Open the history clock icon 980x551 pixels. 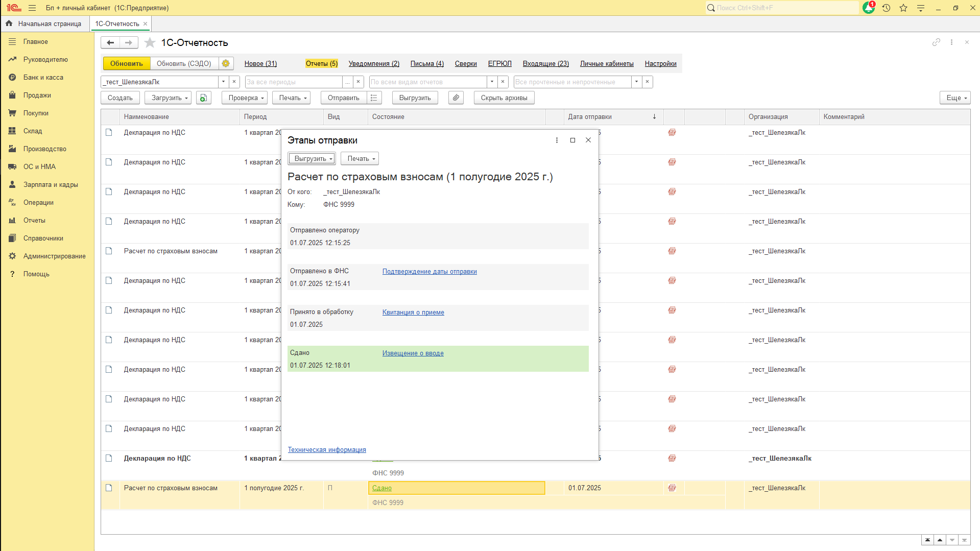pyautogui.click(x=886, y=8)
